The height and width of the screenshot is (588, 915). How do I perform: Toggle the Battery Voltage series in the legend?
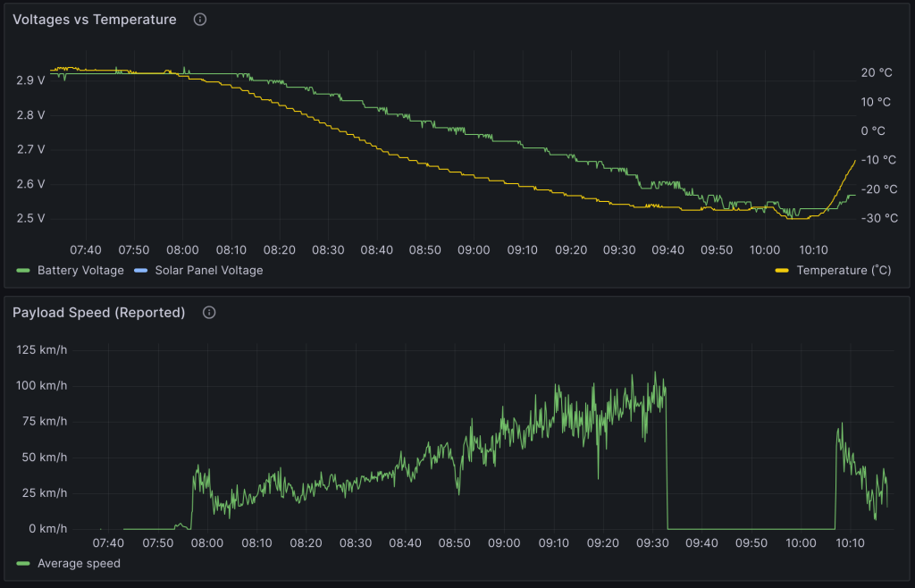coord(80,270)
